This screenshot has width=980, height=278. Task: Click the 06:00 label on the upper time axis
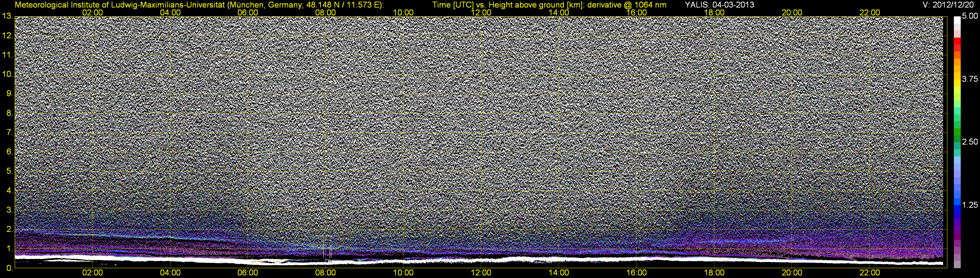click(x=248, y=12)
